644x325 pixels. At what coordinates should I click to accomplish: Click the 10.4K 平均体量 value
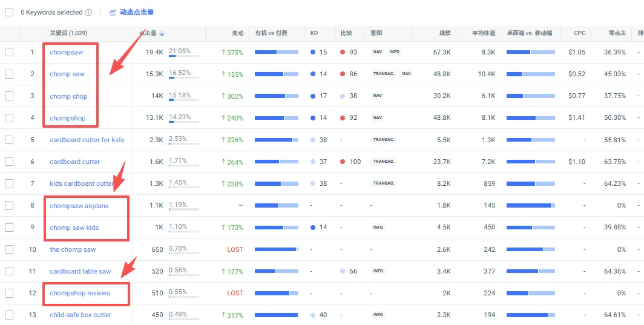point(486,74)
